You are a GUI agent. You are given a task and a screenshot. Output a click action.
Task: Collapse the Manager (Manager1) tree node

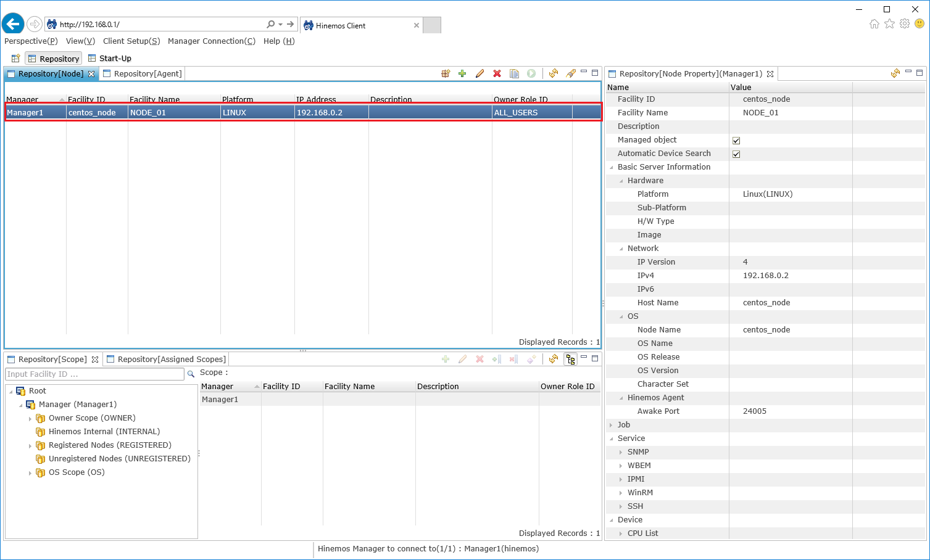pos(20,405)
